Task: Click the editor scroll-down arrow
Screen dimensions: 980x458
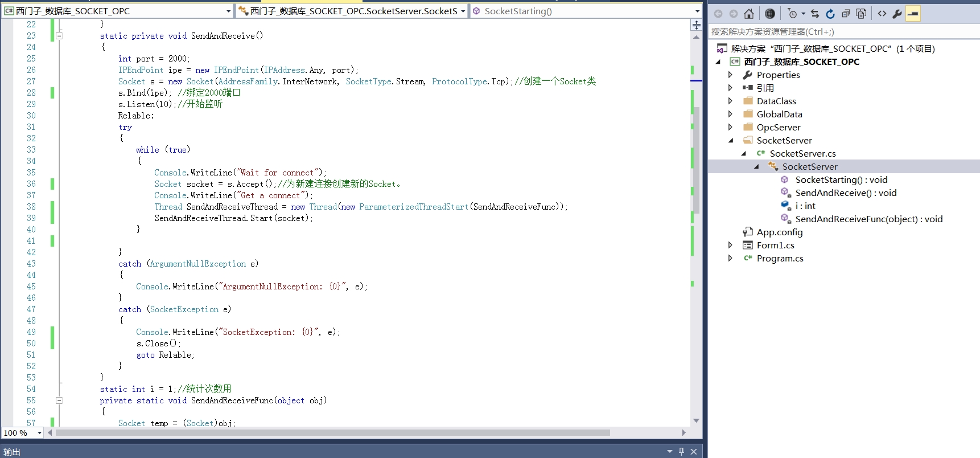Action: pyautogui.click(x=696, y=420)
